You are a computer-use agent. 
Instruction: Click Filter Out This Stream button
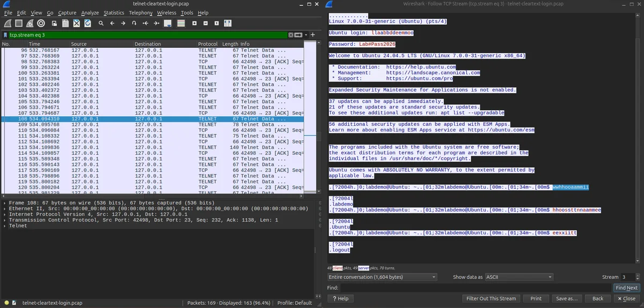click(x=491, y=298)
